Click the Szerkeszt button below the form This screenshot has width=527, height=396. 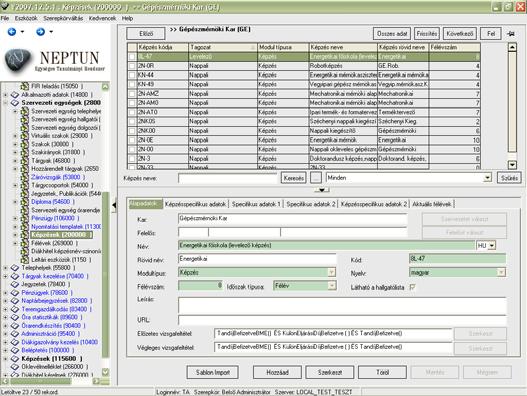coord(330,372)
